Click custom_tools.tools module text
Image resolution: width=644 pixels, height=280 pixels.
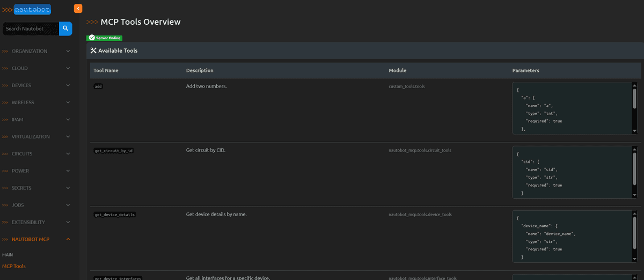point(407,86)
